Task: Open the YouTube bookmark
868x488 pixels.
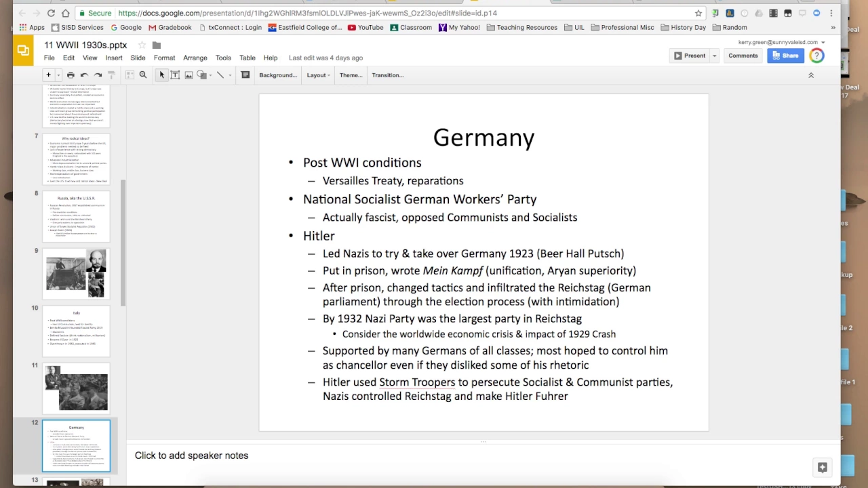Action: point(366,28)
